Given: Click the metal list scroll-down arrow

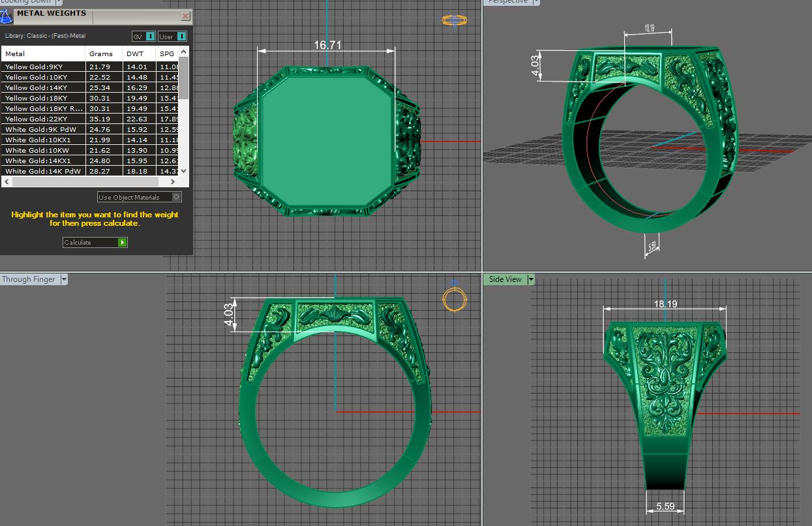Looking at the screenshot, I should pos(183,171).
